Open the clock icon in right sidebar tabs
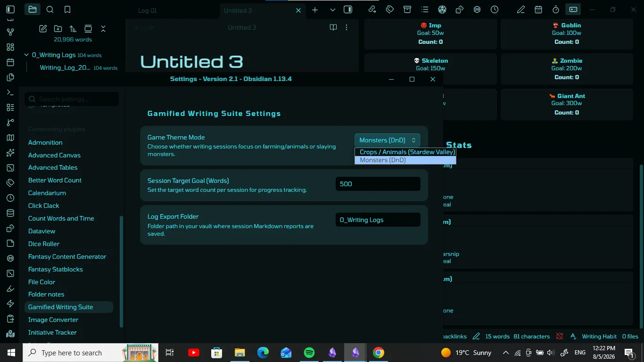 point(495,9)
